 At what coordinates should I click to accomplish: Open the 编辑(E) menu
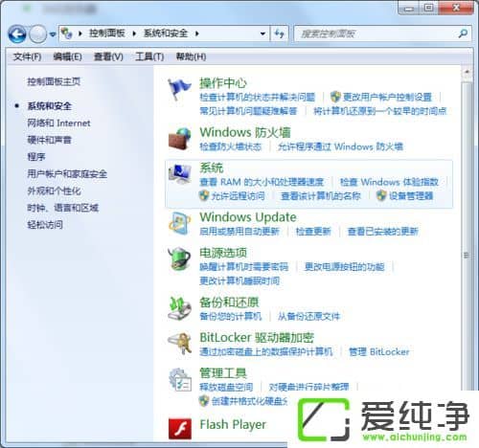tap(67, 56)
